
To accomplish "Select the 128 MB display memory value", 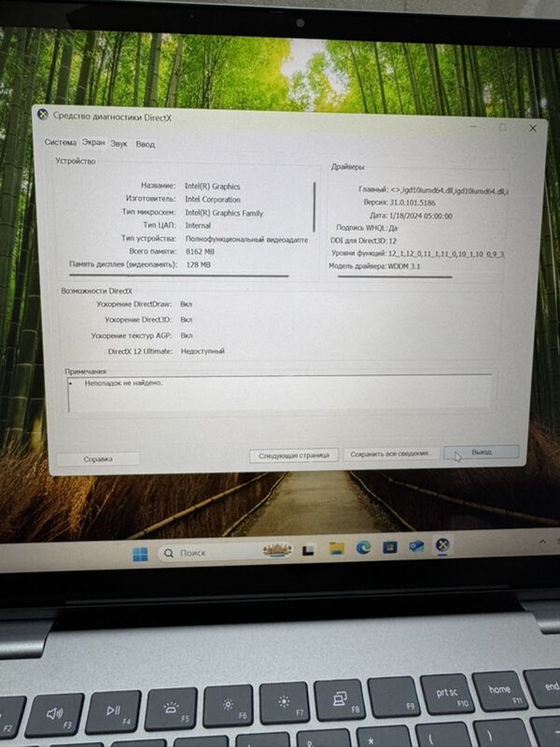I will click(x=198, y=264).
